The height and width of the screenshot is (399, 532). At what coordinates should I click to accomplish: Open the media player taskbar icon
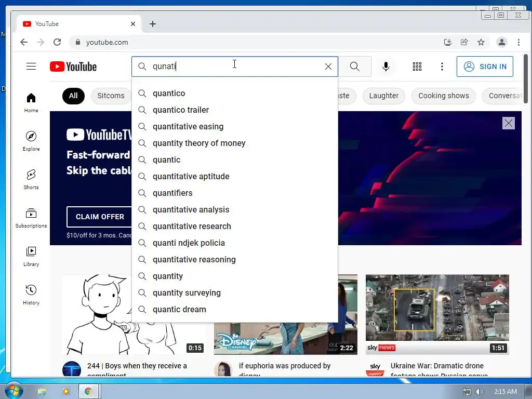click(65, 391)
